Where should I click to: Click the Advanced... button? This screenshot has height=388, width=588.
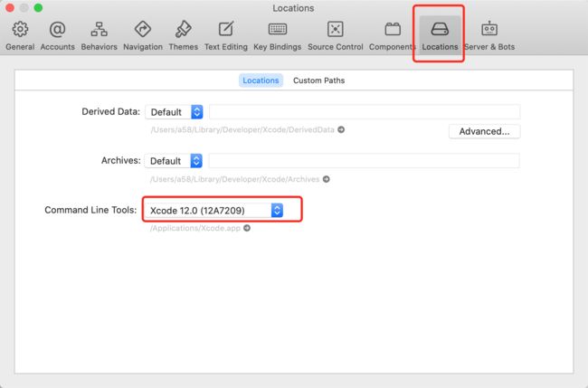coord(484,131)
